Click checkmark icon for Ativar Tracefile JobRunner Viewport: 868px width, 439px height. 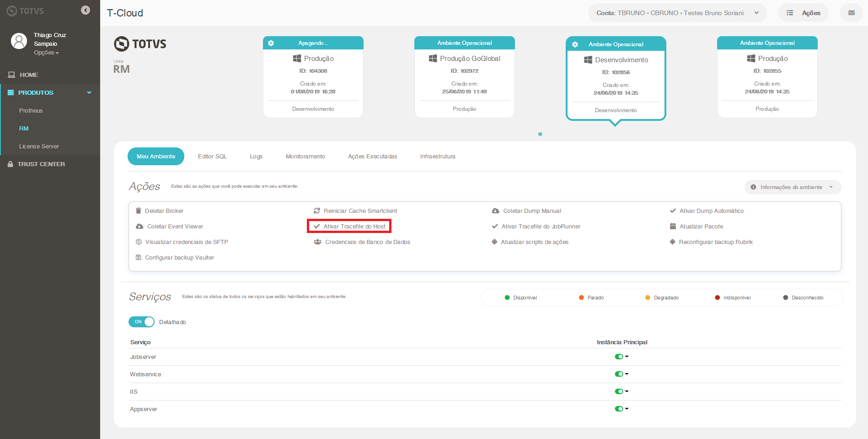tap(494, 226)
